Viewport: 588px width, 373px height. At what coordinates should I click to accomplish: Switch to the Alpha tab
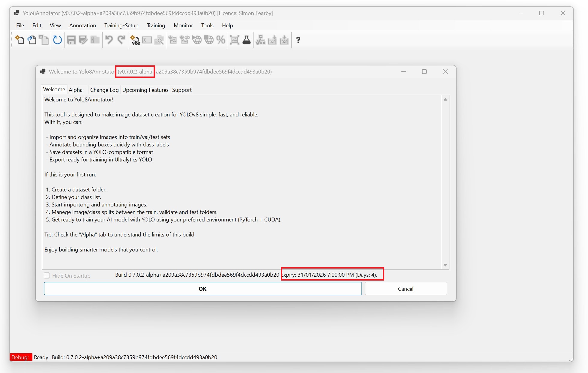click(76, 90)
